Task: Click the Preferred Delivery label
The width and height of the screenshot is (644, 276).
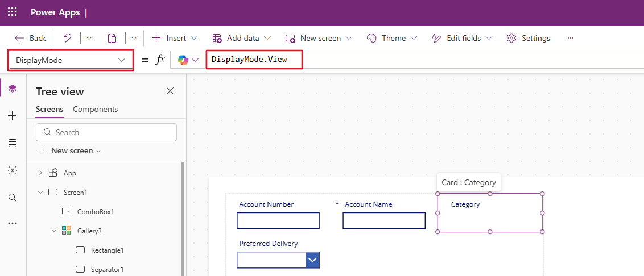Action: tap(269, 244)
